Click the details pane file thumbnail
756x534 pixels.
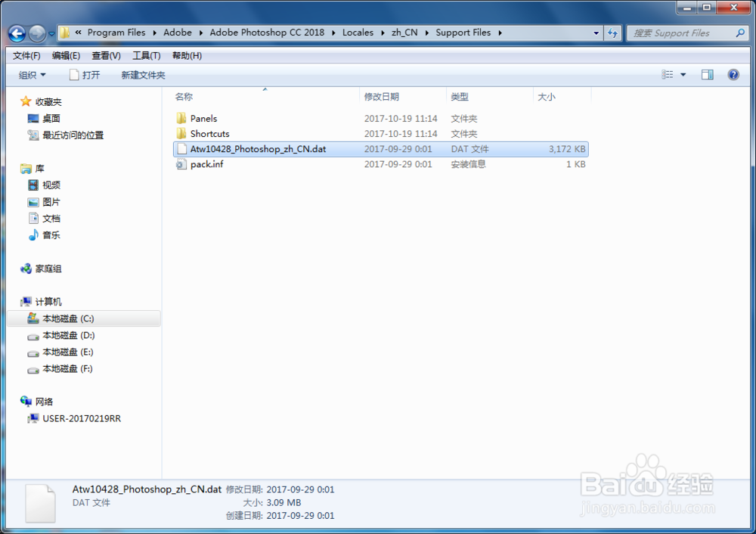tap(41, 503)
